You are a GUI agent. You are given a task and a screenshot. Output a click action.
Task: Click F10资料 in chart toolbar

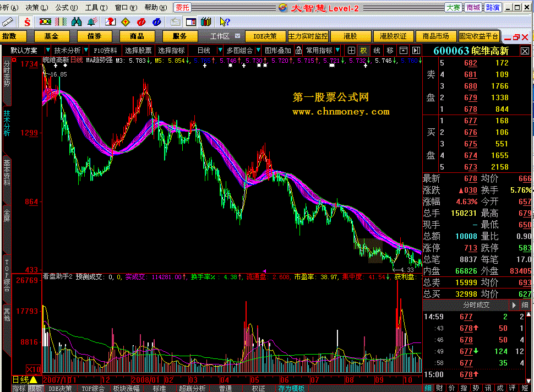click(105, 51)
